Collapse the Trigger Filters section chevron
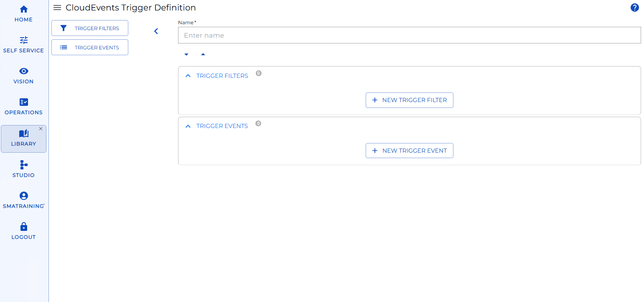This screenshot has width=644, height=302. (x=188, y=76)
